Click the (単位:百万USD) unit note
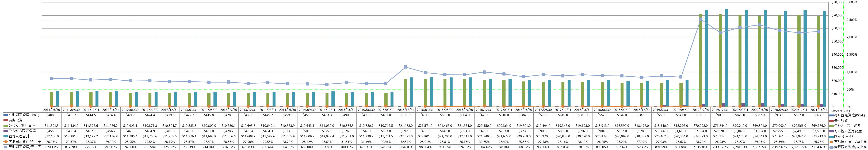The image size is (868, 150). 841,111
